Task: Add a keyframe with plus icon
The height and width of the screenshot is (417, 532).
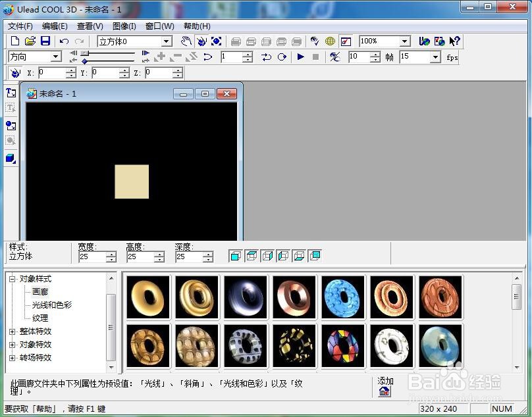Action: tap(160, 57)
